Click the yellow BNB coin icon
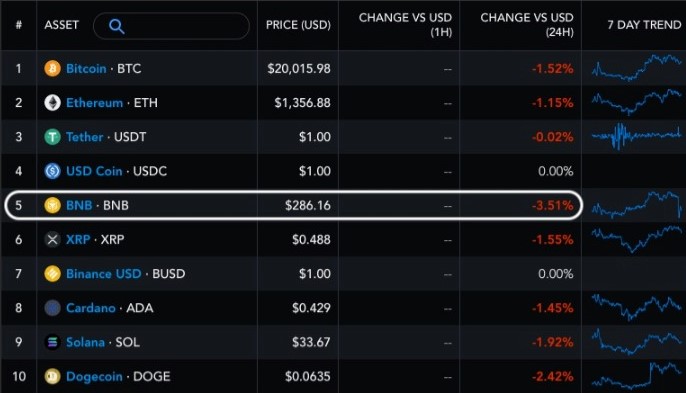Viewport: 686px width, 393px height. [x=52, y=205]
